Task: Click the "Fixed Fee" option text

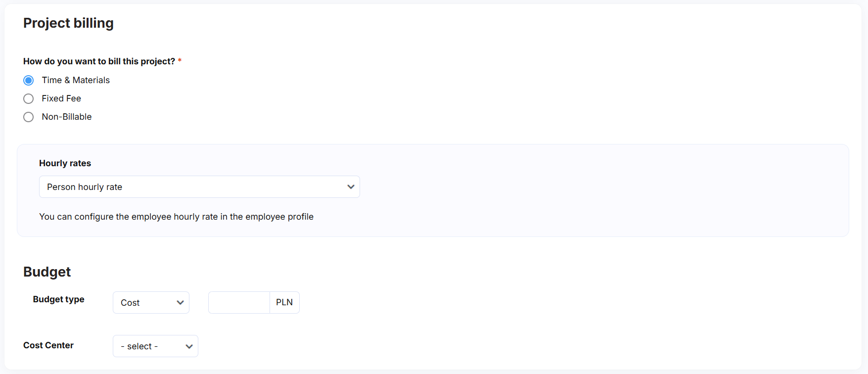Action: [61, 98]
